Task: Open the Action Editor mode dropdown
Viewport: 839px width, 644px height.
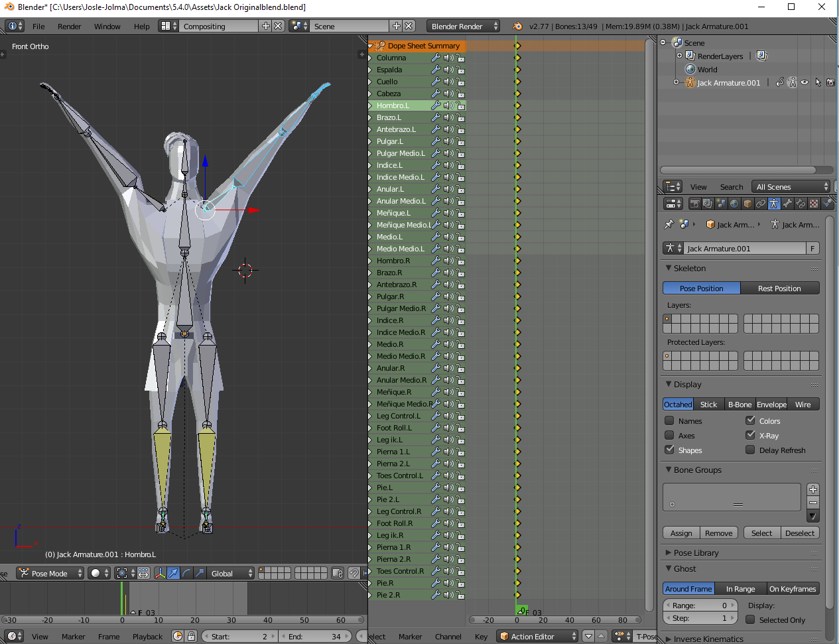Action: tap(538, 636)
